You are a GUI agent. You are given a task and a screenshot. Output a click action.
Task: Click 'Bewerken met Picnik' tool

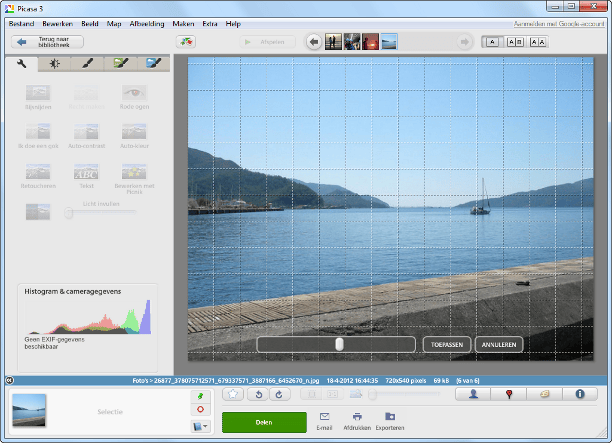(x=134, y=178)
